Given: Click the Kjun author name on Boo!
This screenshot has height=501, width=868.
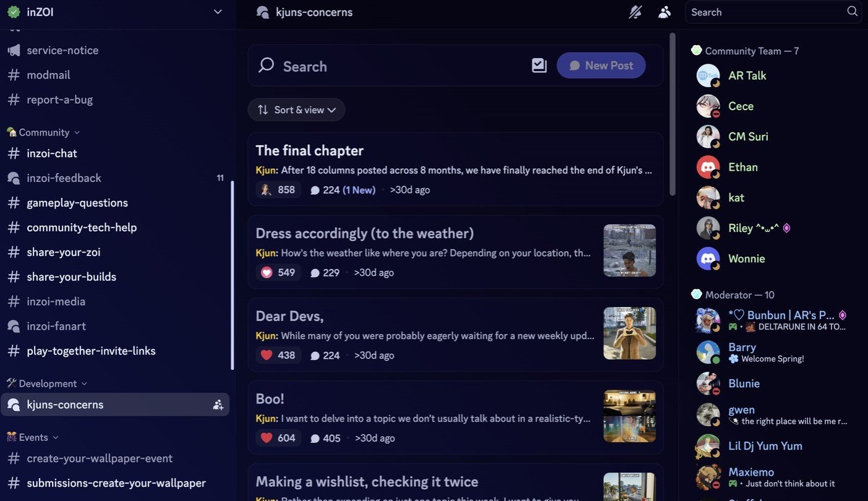Looking at the screenshot, I should click(x=266, y=419).
